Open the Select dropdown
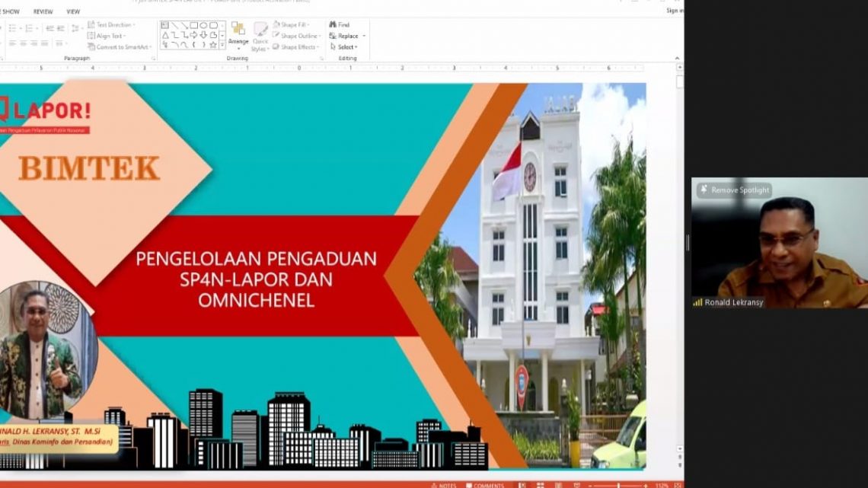This screenshot has height=488, width=868. (343, 47)
